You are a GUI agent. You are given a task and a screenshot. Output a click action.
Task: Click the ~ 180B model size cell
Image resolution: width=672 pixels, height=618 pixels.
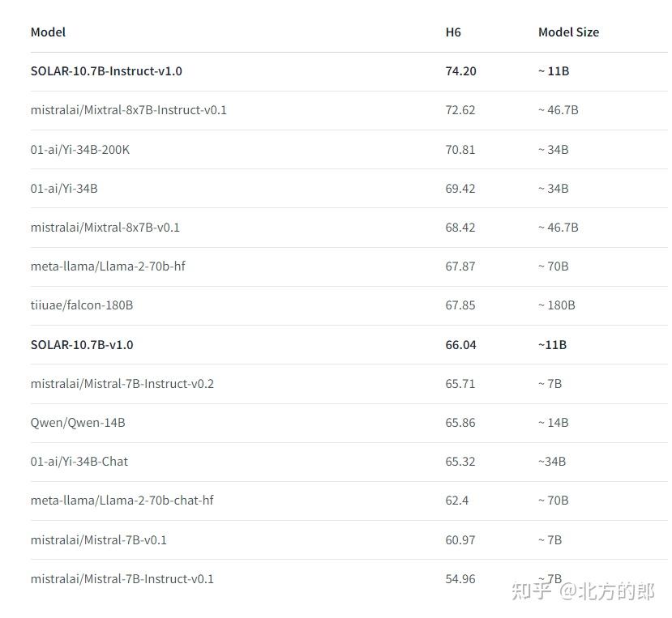557,305
